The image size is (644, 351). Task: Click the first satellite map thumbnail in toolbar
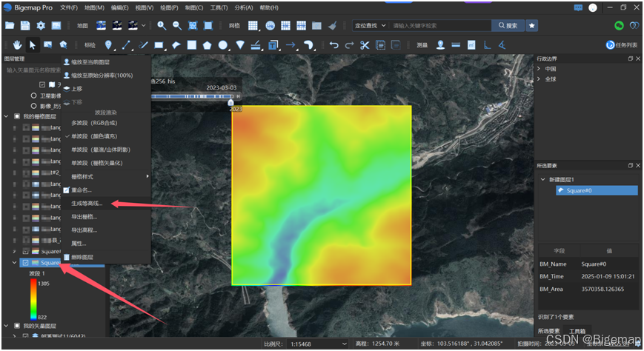(x=101, y=25)
